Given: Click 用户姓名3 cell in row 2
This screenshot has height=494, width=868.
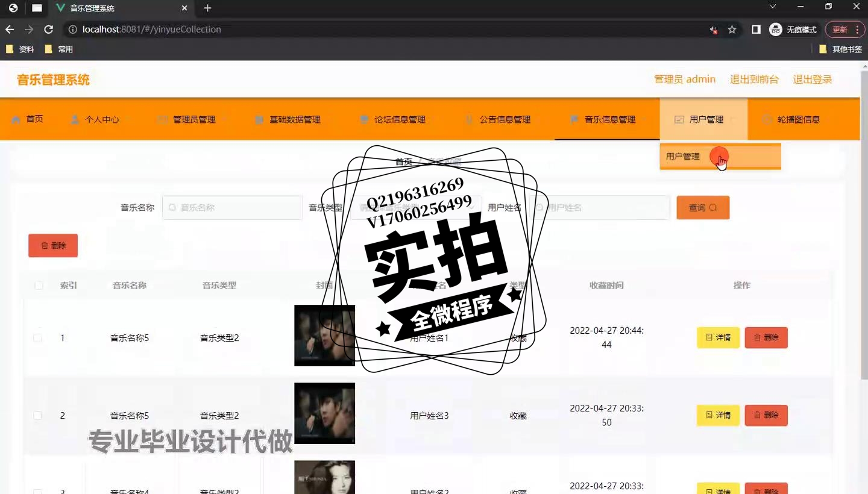Looking at the screenshot, I should (x=429, y=416).
